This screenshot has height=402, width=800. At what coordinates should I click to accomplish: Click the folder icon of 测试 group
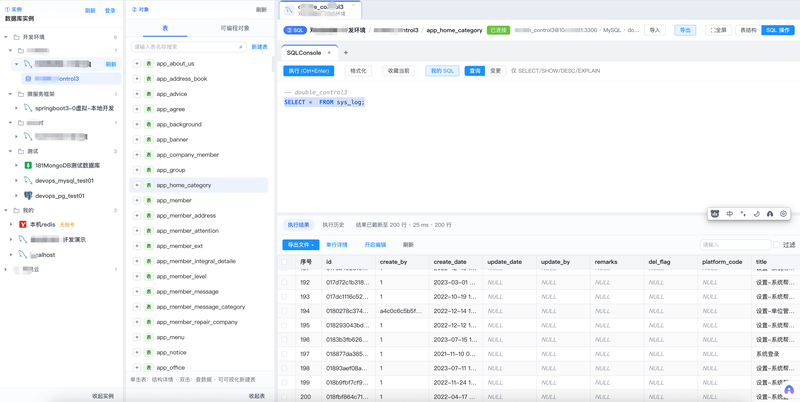pos(21,152)
